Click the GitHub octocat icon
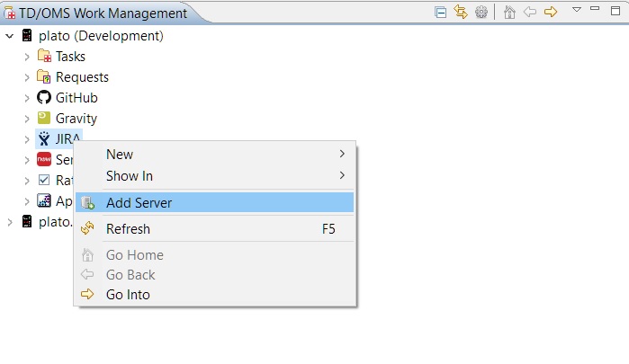629x364 pixels. point(44,98)
